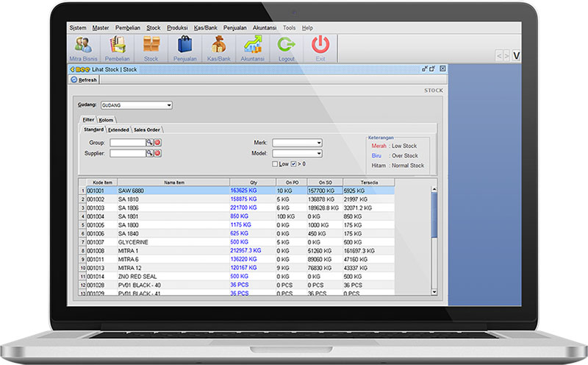Open the Stock module icon
The width and height of the screenshot is (588, 365).
point(151,47)
